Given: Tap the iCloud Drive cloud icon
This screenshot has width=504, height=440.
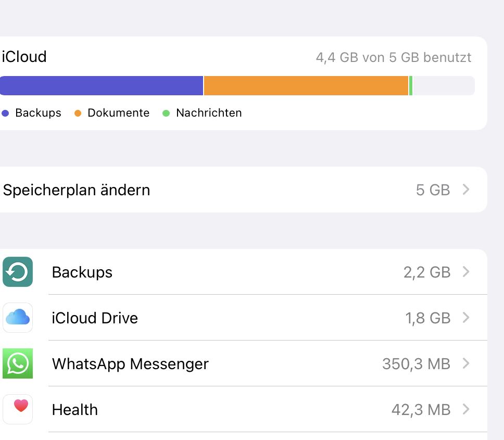Looking at the screenshot, I should [18, 318].
